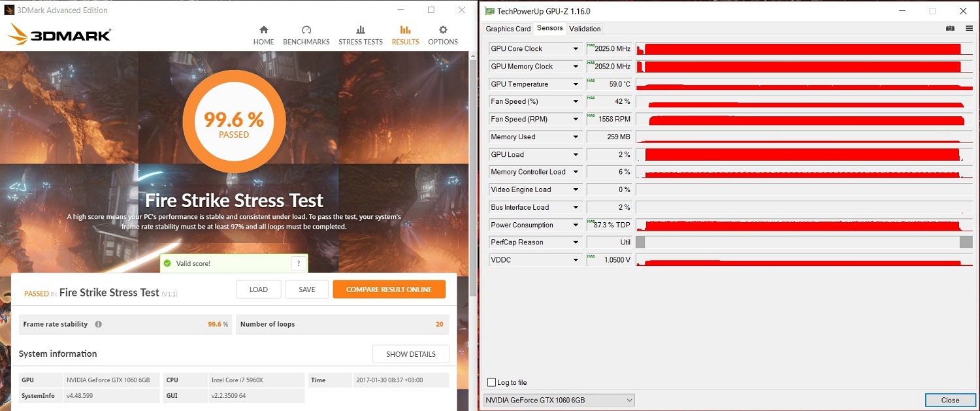Click Number of loops value 20
The height and width of the screenshot is (411, 980).
point(440,324)
